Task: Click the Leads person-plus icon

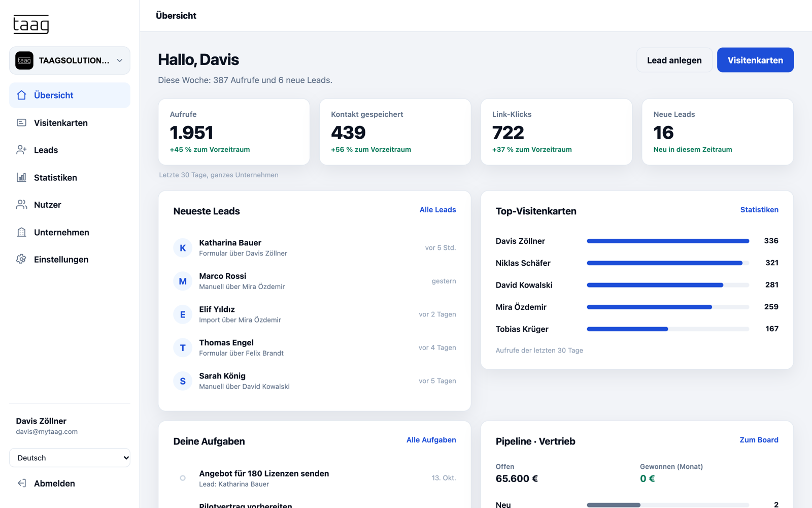Action: coord(21,150)
